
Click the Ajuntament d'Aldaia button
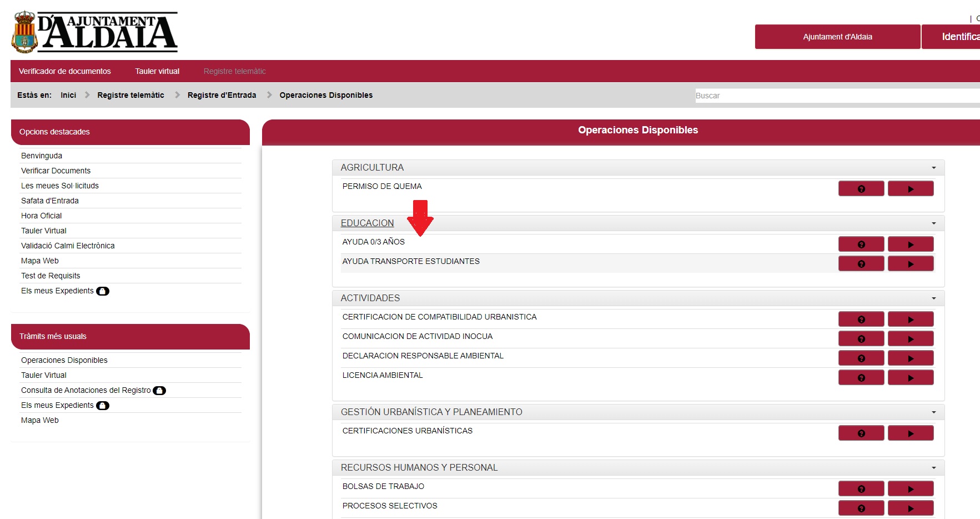click(x=837, y=37)
